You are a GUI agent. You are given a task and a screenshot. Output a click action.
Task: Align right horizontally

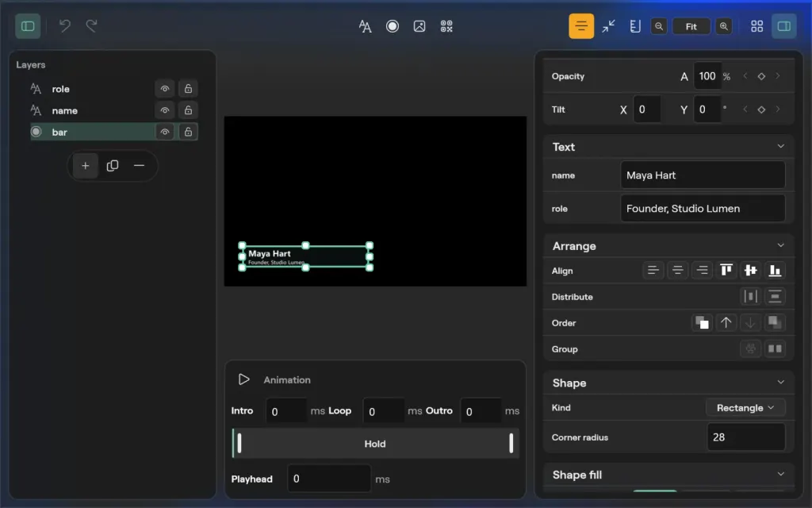(x=702, y=270)
